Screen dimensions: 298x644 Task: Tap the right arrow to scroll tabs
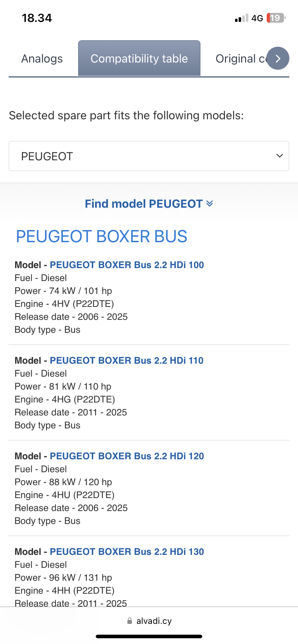278,58
